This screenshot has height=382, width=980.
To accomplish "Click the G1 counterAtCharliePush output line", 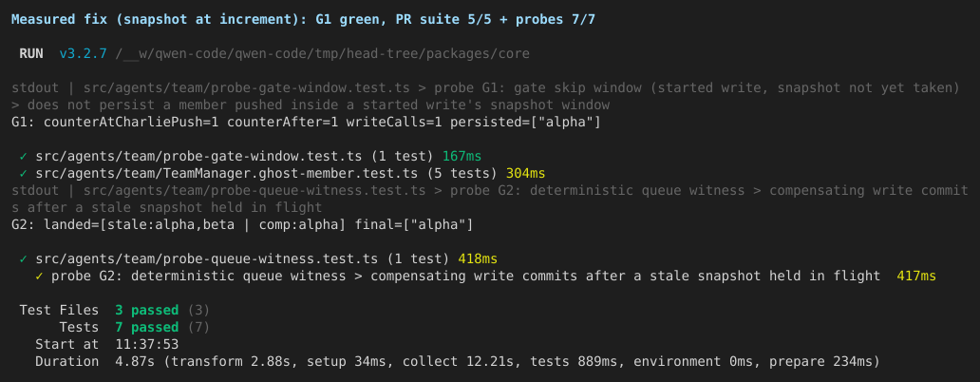I will (x=306, y=122).
